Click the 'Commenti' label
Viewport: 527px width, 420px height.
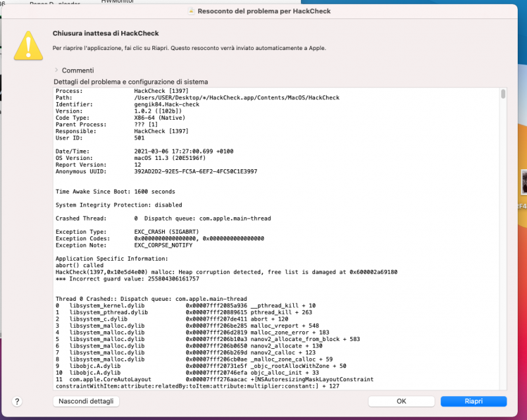pyautogui.click(x=78, y=70)
